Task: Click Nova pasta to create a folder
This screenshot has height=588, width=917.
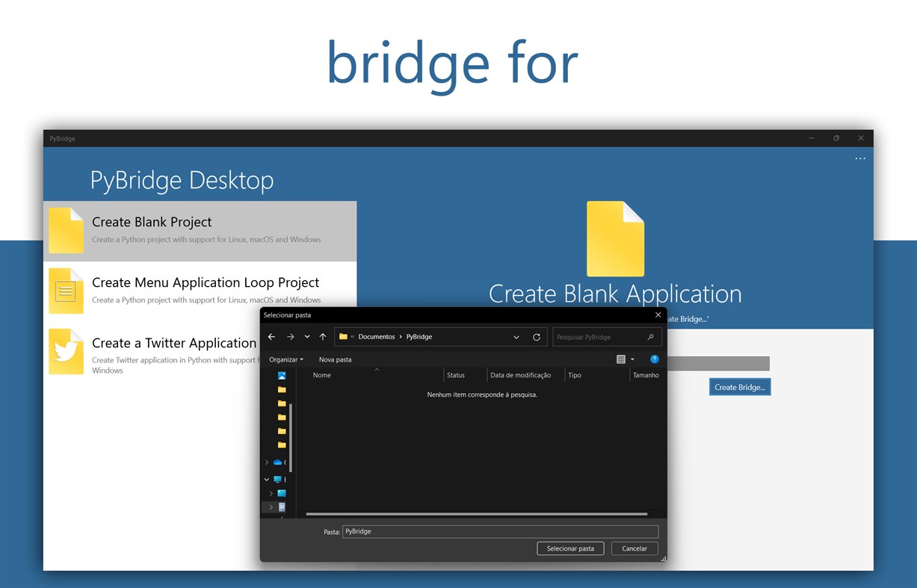Action: tap(335, 359)
